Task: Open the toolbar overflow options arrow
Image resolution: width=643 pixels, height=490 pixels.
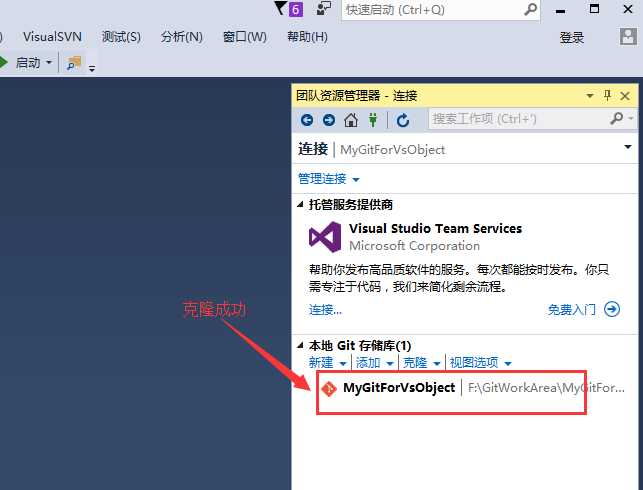Action: click(92, 68)
